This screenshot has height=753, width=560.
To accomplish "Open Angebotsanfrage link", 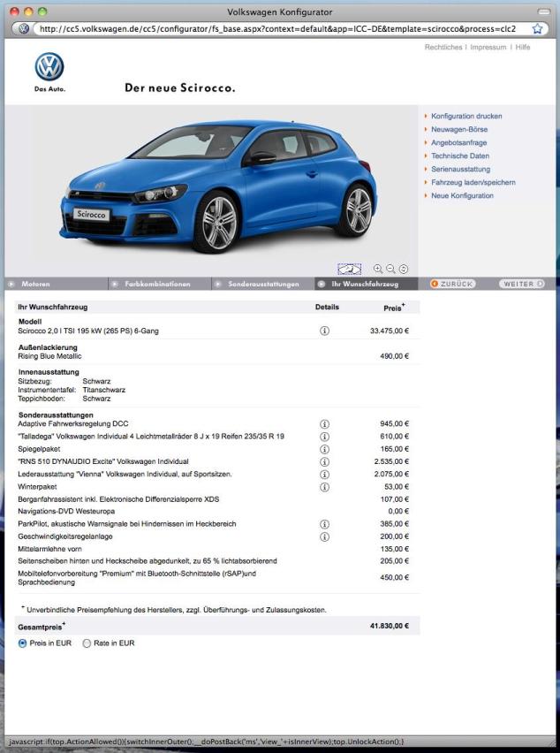I will coord(458,142).
